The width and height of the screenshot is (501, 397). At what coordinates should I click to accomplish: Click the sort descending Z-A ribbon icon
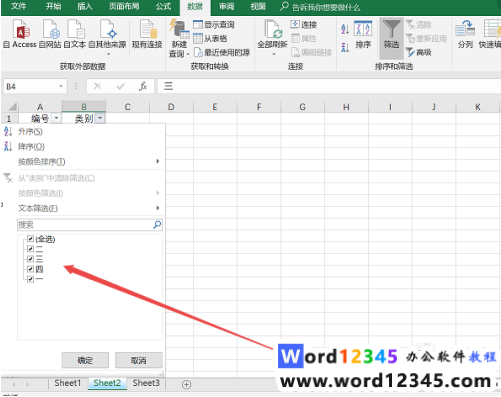click(345, 47)
